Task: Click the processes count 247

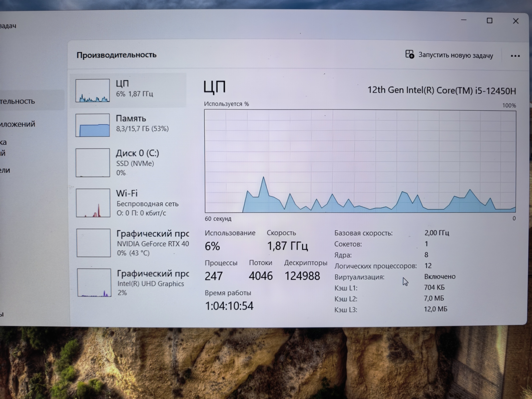Action: pyautogui.click(x=214, y=276)
